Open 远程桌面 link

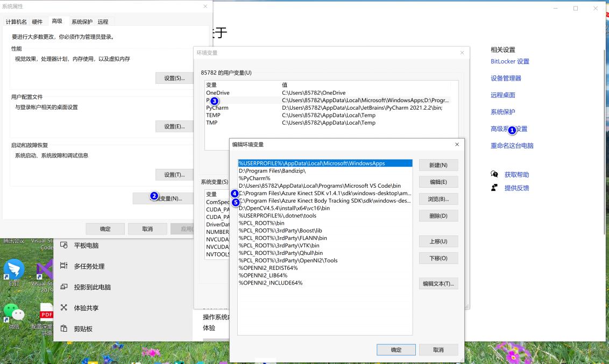(x=503, y=95)
